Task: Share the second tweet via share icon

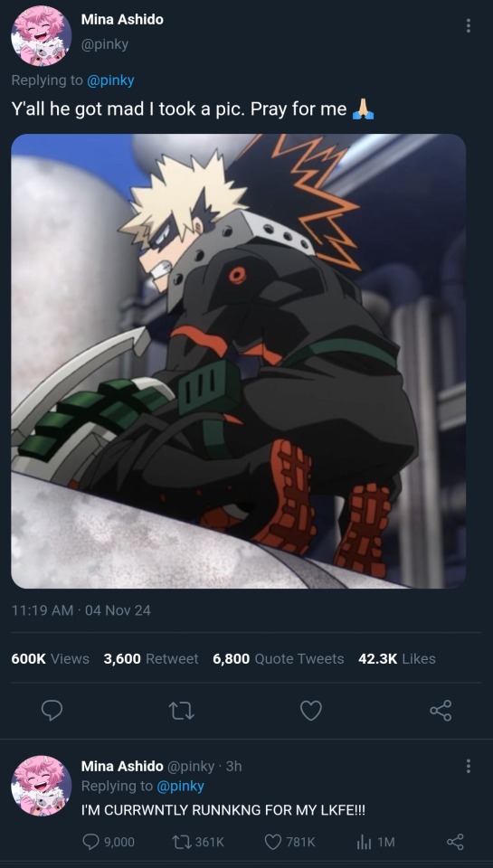Action: pyautogui.click(x=454, y=842)
